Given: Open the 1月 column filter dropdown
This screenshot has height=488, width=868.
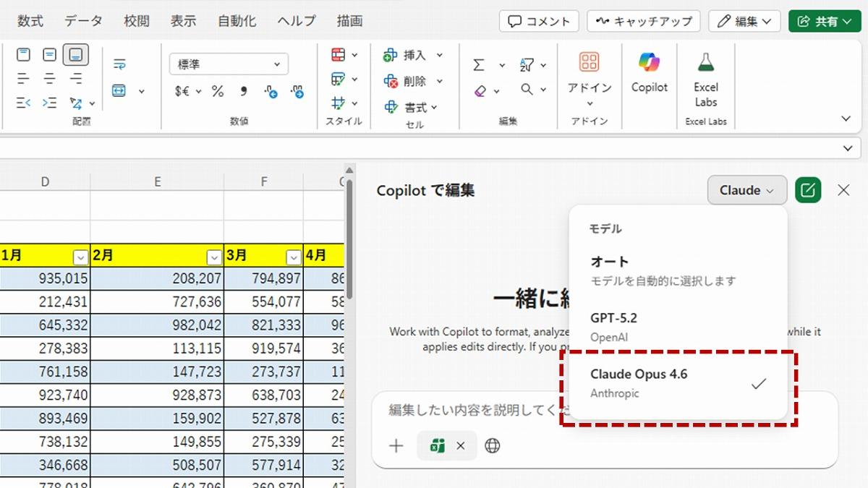Looking at the screenshot, I should point(80,257).
